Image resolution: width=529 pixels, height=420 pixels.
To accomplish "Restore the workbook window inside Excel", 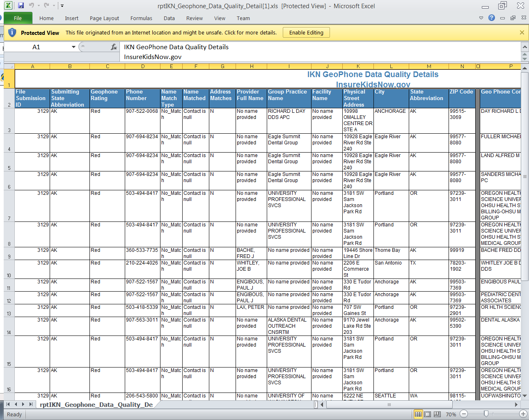I will [x=513, y=18].
